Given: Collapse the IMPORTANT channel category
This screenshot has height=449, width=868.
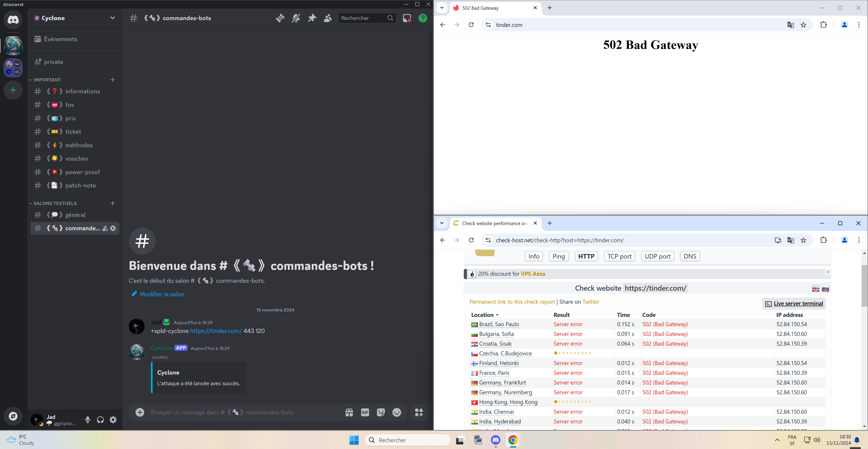Looking at the screenshot, I should click(47, 80).
